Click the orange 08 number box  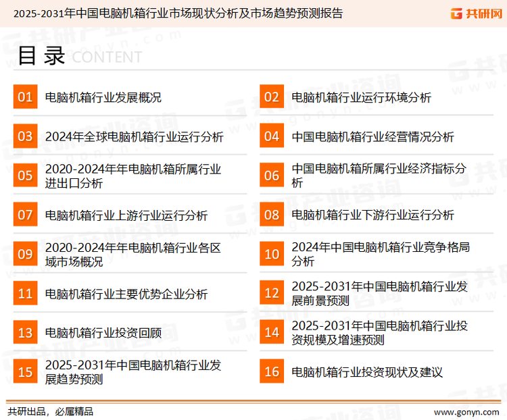[272, 215]
